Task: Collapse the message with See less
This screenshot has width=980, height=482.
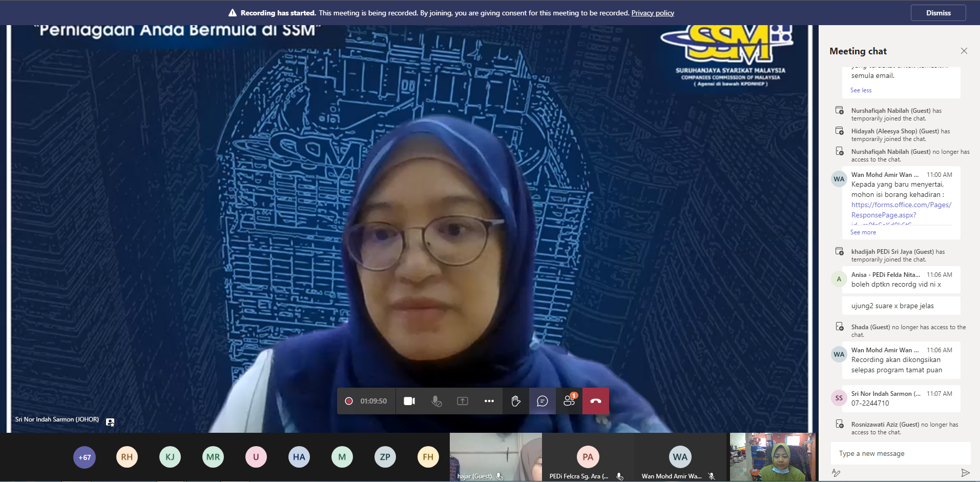Action: (x=861, y=90)
